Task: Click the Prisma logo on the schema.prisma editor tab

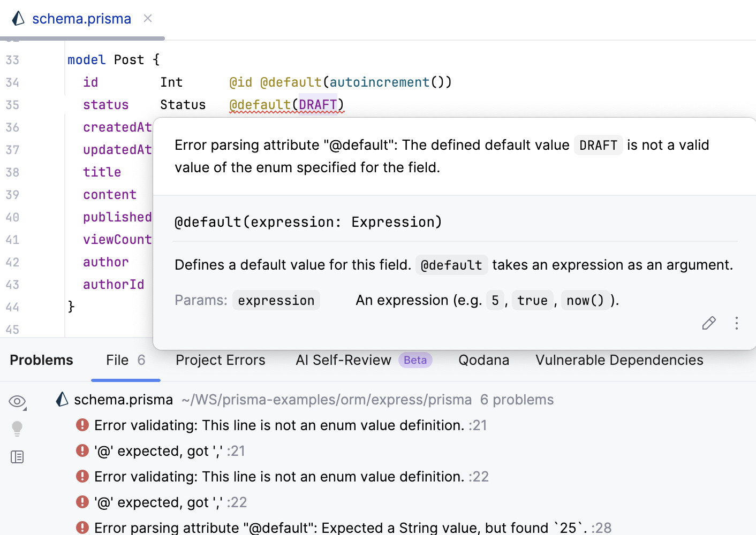Action: [x=18, y=18]
